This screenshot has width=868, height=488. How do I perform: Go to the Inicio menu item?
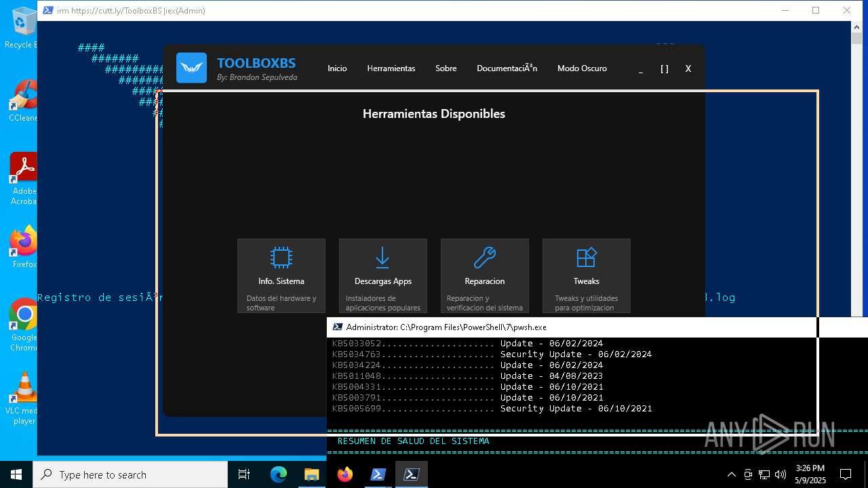(337, 68)
